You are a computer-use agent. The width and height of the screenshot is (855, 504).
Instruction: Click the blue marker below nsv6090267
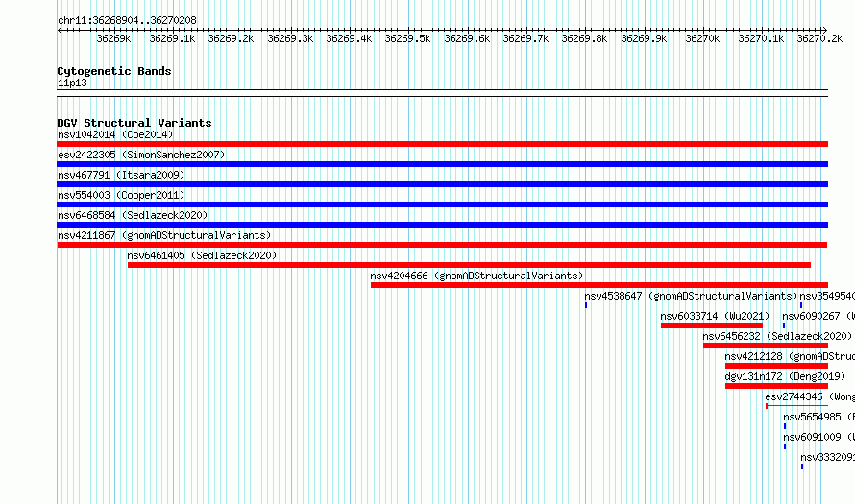pyautogui.click(x=784, y=325)
